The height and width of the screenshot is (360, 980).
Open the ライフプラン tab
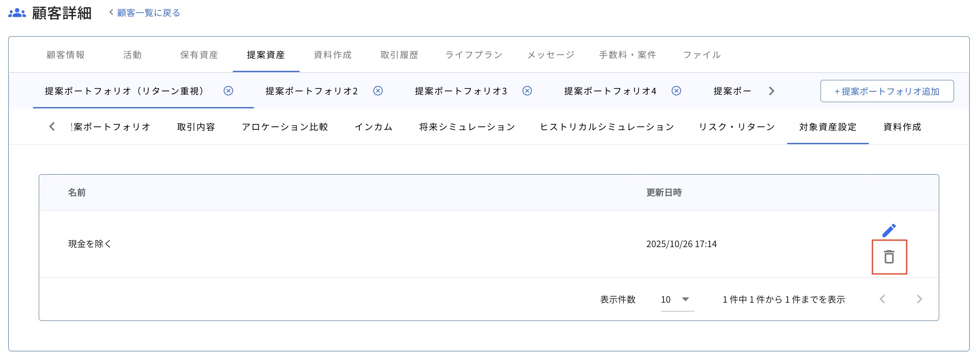(x=474, y=54)
